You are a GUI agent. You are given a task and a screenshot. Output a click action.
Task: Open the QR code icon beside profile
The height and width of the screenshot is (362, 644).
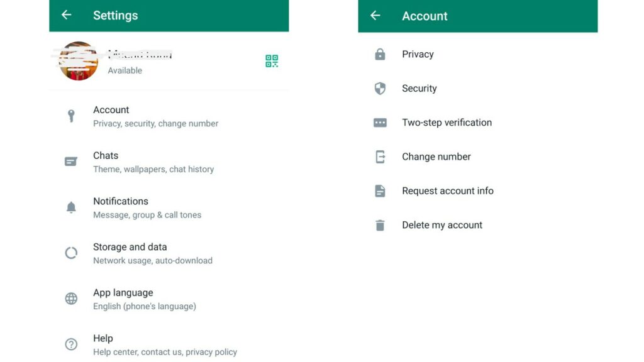coord(272,61)
